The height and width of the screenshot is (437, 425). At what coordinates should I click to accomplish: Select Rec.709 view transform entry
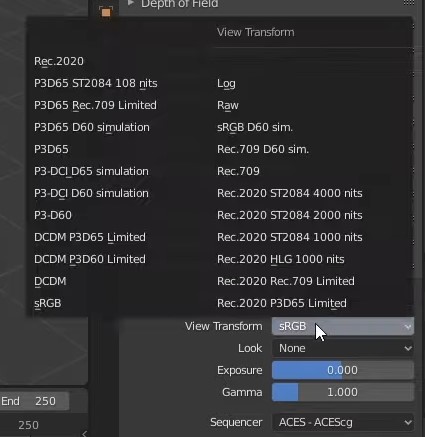coord(238,171)
